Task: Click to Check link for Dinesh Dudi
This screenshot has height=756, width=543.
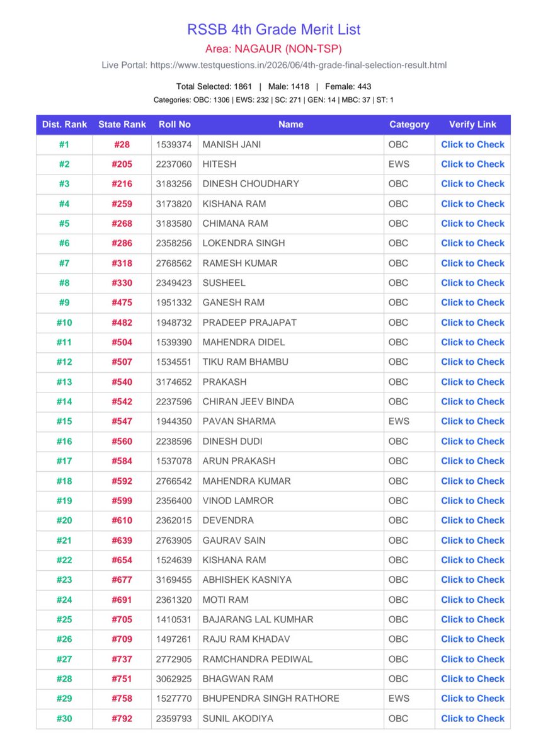Action: point(472,441)
